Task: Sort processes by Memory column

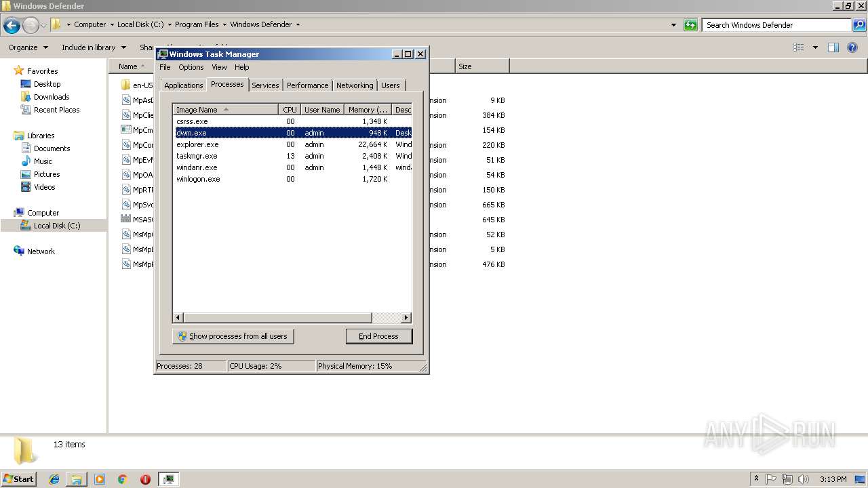Action: (368, 110)
